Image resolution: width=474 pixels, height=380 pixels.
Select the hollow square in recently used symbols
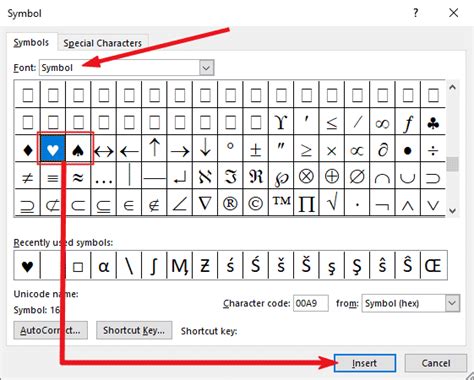coord(78,266)
